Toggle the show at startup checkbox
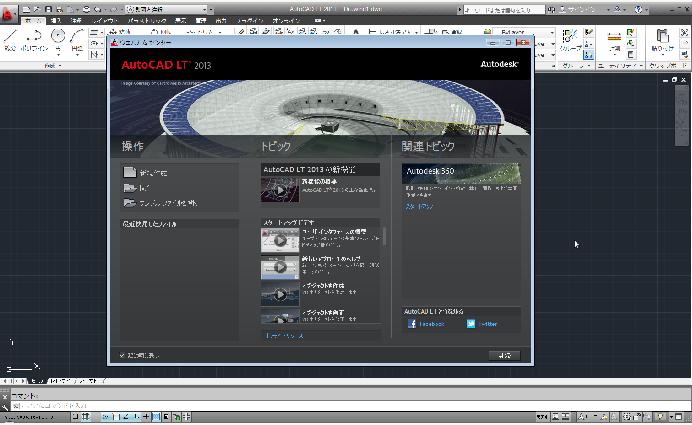This screenshot has height=425, width=692. click(x=122, y=355)
